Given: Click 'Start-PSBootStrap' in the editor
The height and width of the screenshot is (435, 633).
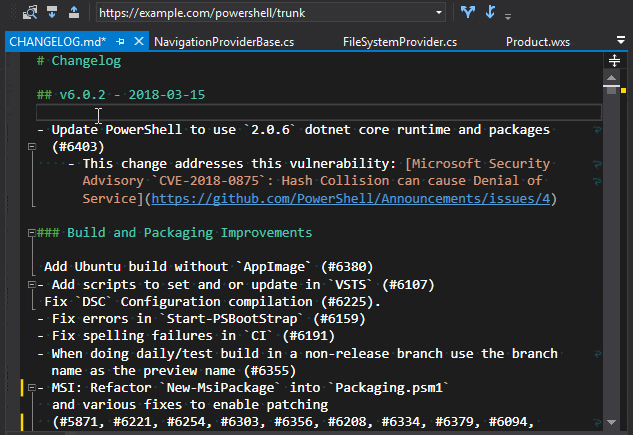Looking at the screenshot, I should click(232, 319).
